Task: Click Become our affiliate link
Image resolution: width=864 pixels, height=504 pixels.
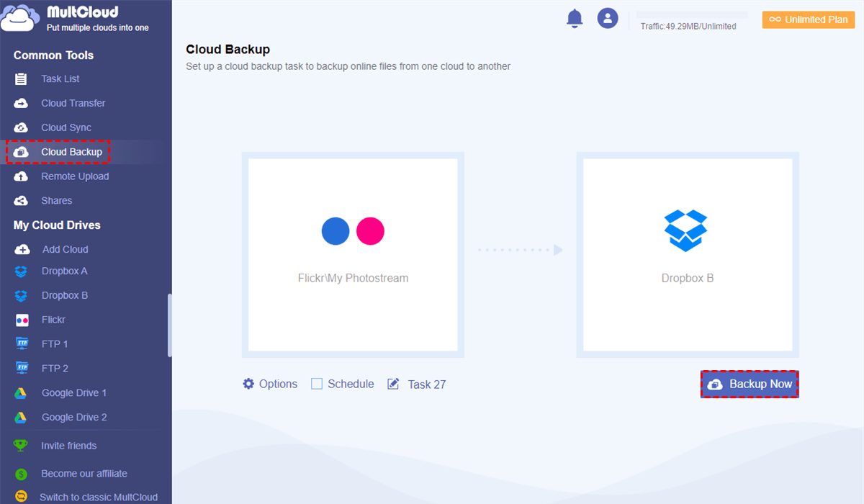Action: pos(84,474)
